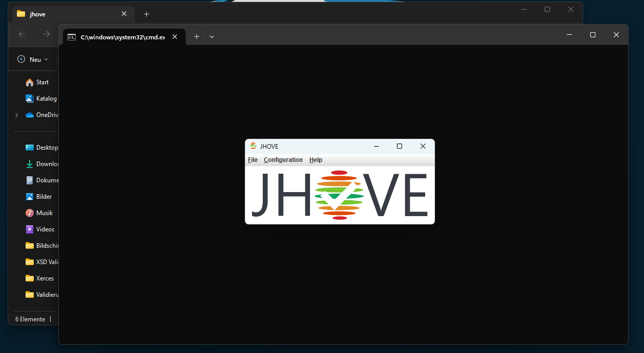Open the Help menu in JHOVE
644x353 pixels.
[316, 160]
